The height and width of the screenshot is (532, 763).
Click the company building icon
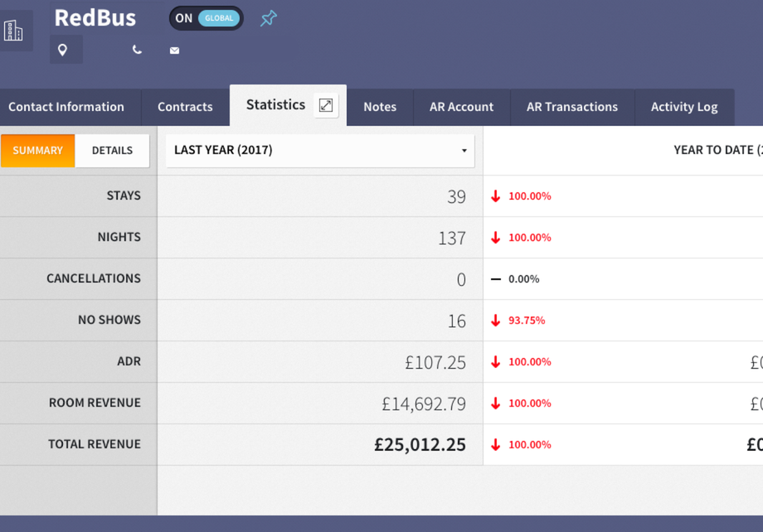[x=13, y=30]
